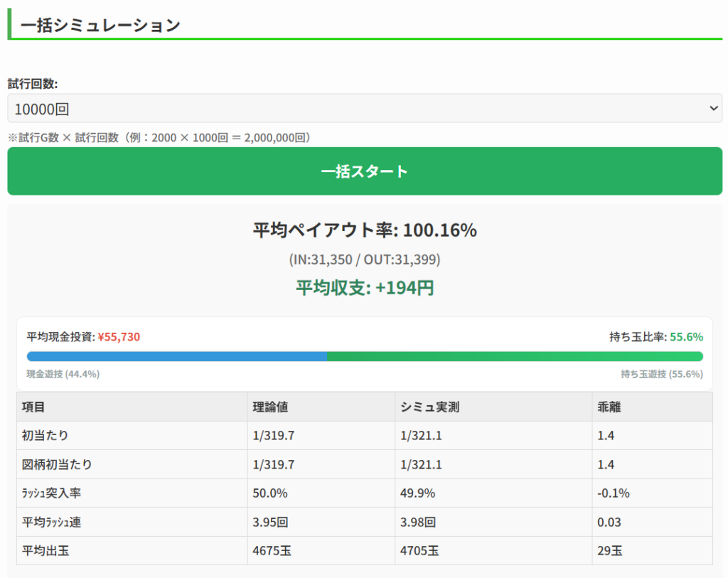The width and height of the screenshot is (728, 578).
Task: Click the 平均ﾗｯｼｭ連 row label
Action: click(x=51, y=522)
